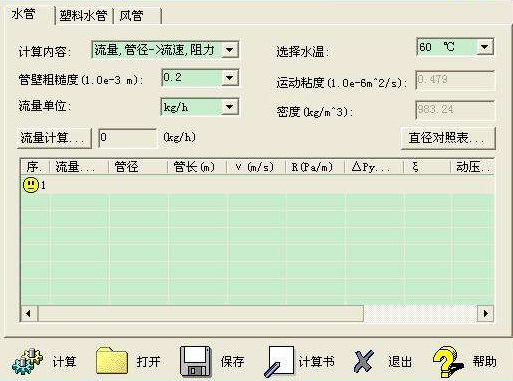This screenshot has width=513, height=381.
Task: Switch to the 水管 tab
Action: 23,14
